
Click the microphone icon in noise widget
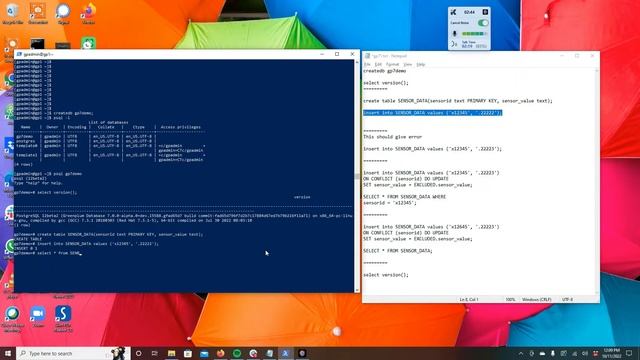(x=455, y=33)
